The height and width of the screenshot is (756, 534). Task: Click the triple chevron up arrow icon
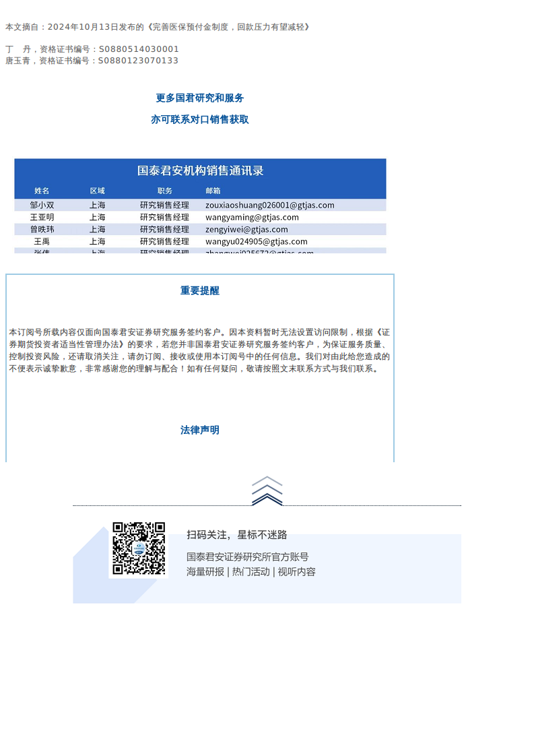(267, 491)
